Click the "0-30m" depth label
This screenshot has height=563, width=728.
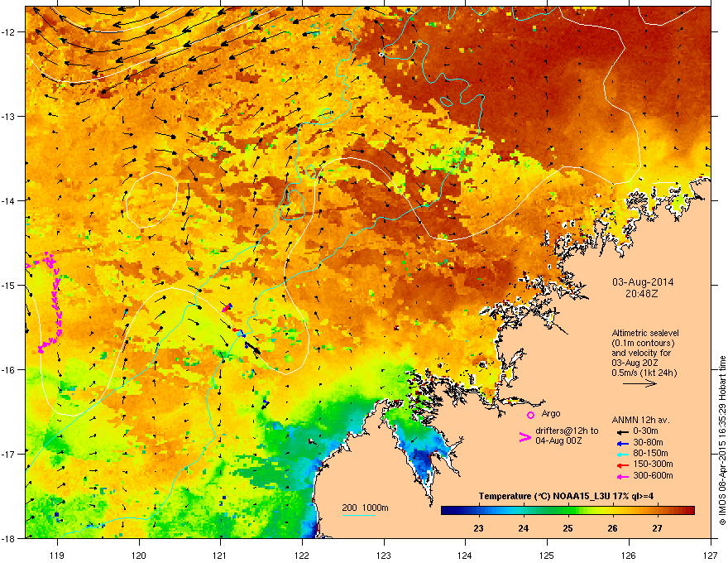coord(645,431)
